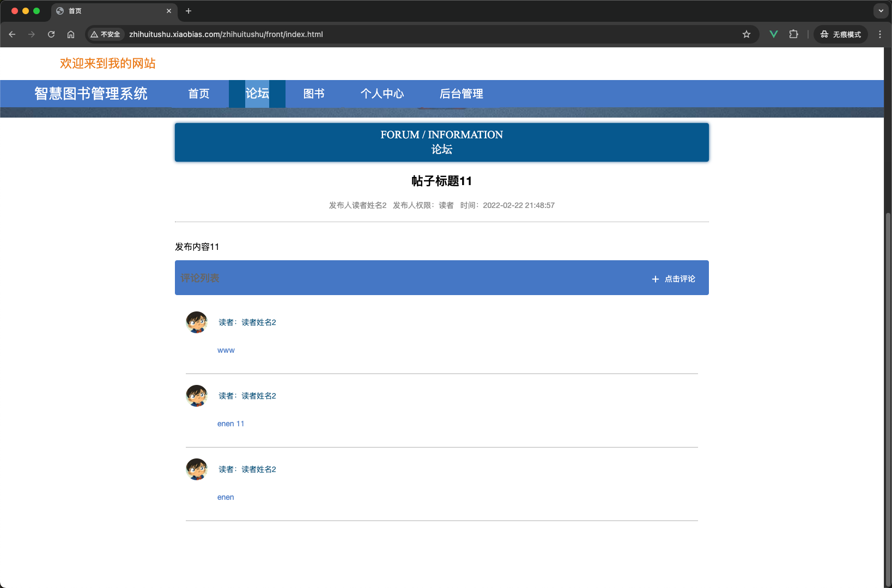Click the avatar on the enen 11 comment
Screen dimensions: 892x588
click(x=197, y=396)
